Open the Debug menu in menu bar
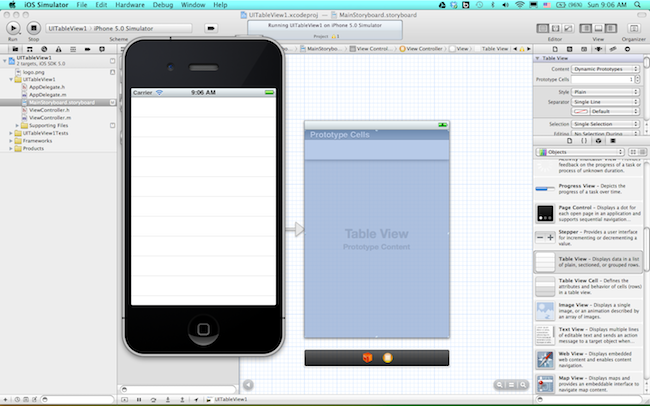This screenshot has height=406, width=650. pyautogui.click(x=163, y=5)
